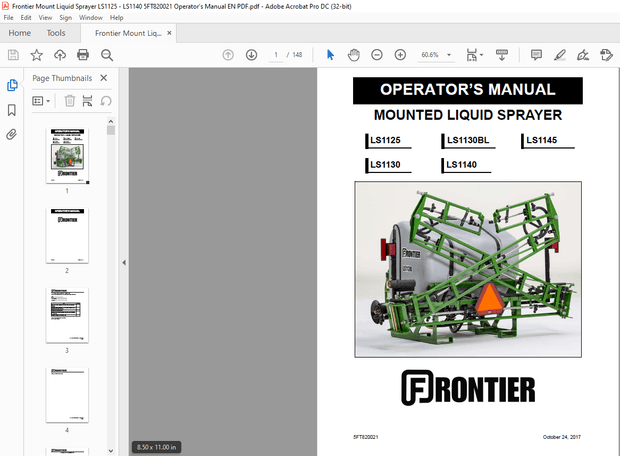Collapse the navigation pane with the left arrow
This screenshot has height=456, width=620.
pos(124,262)
